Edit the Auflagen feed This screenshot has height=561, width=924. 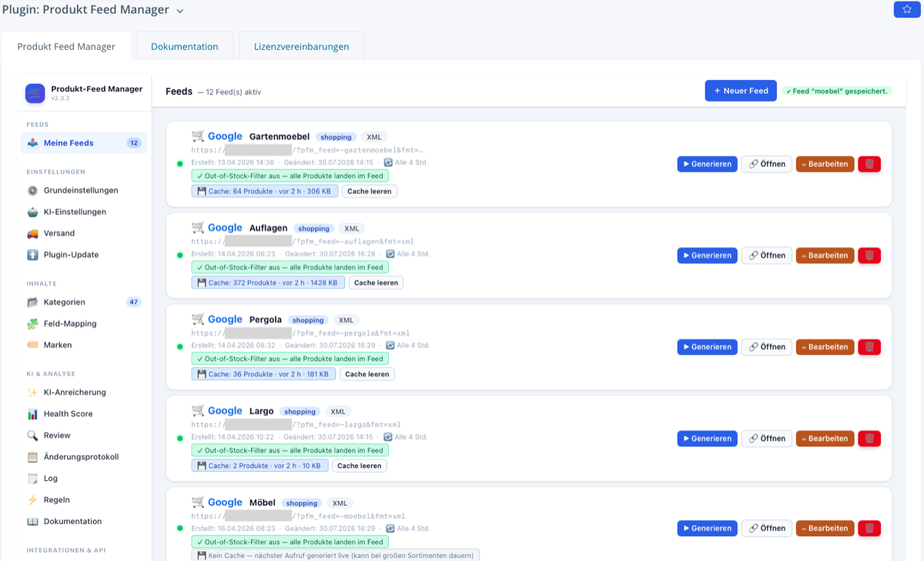[825, 255]
